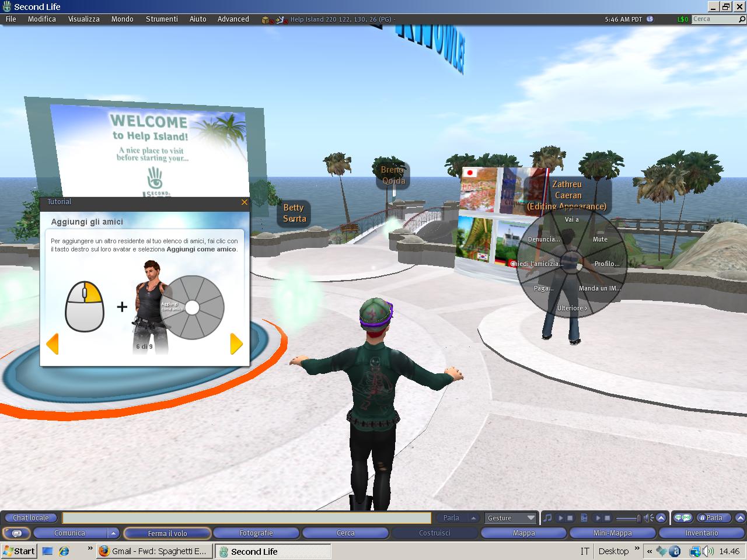Viewport: 747px width, 560px height.
Task: Adjust the master volume slider
Action: coord(628,518)
